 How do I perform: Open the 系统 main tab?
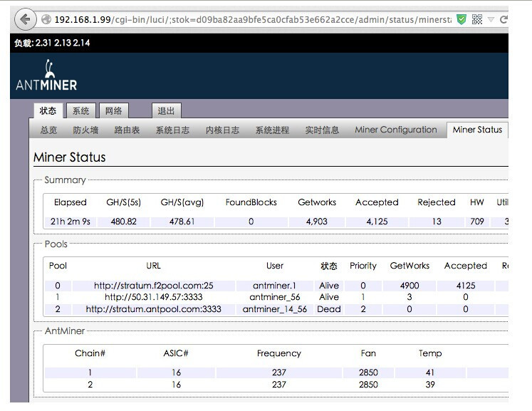81,110
